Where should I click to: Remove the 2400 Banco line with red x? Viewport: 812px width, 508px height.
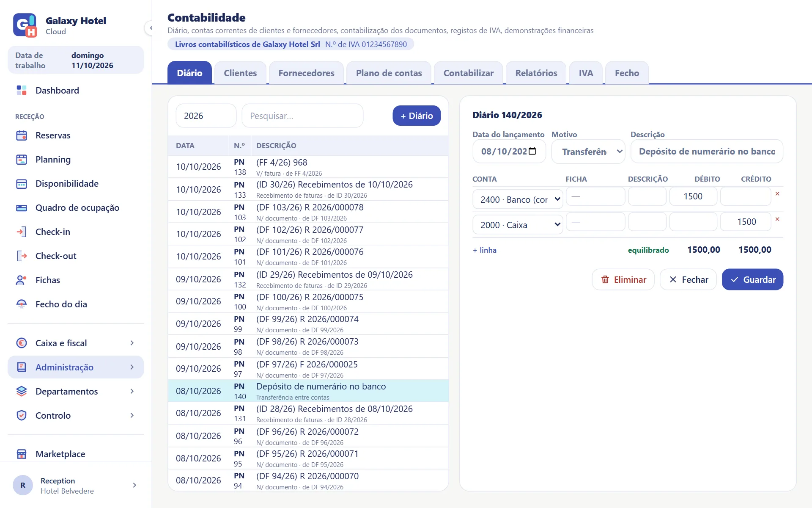(x=777, y=194)
